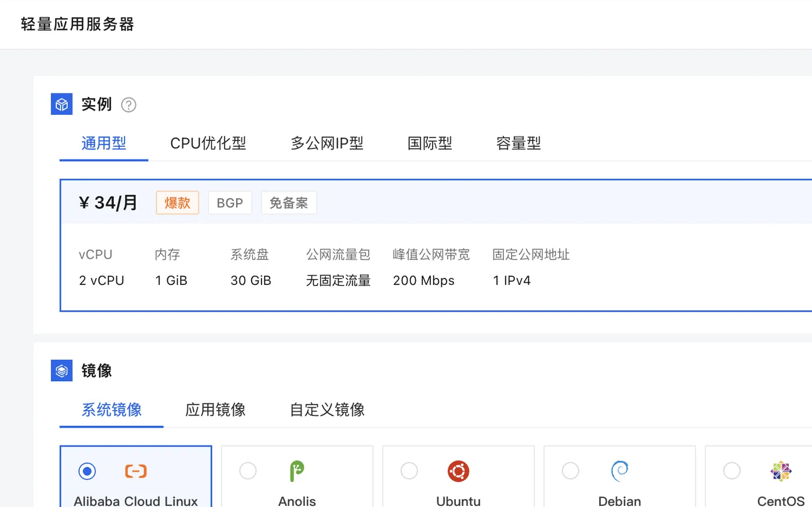Click the green Anolis logo icon
The width and height of the screenshot is (812, 507).
coord(297,471)
